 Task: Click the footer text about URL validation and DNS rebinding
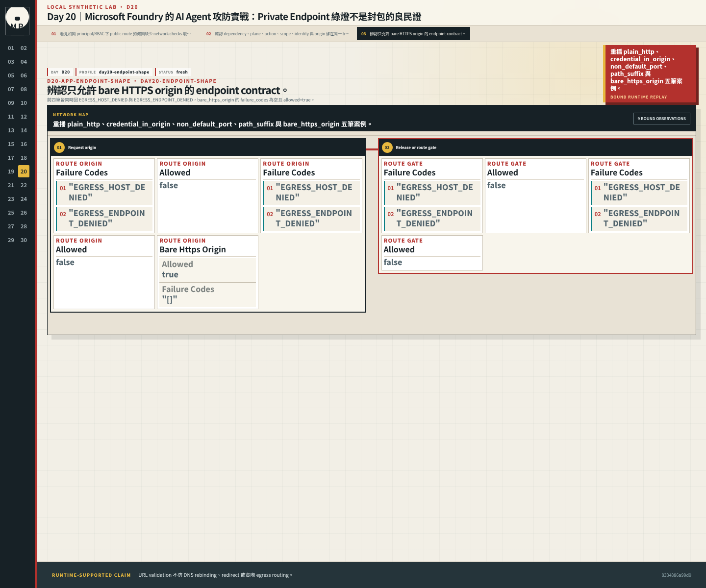[215, 575]
